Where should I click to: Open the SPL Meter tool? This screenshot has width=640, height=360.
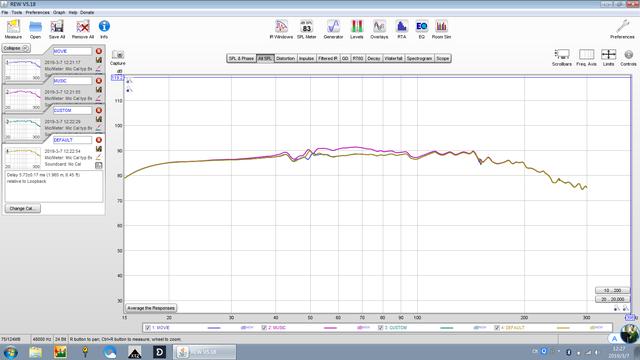point(307,29)
